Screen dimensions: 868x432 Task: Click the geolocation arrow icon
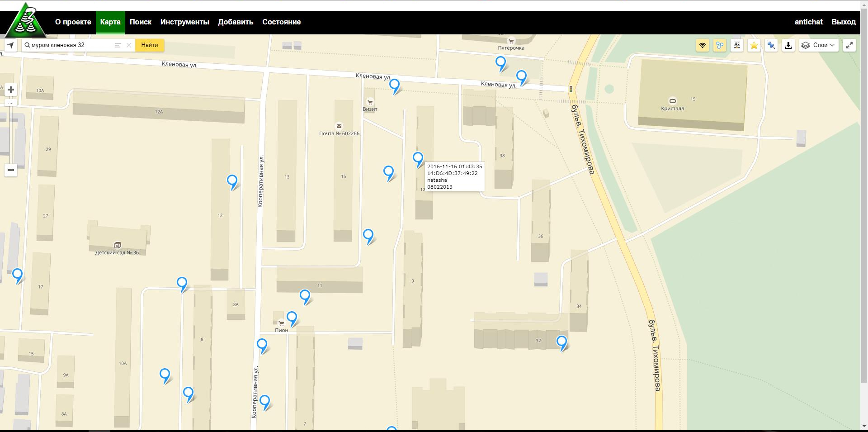click(11, 45)
